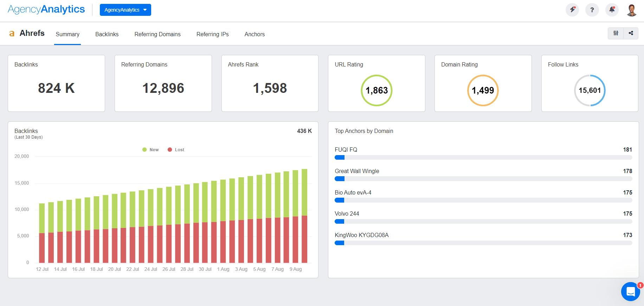The width and height of the screenshot is (644, 306).
Task: Toggle the Lost series in chart legend
Action: tap(176, 150)
